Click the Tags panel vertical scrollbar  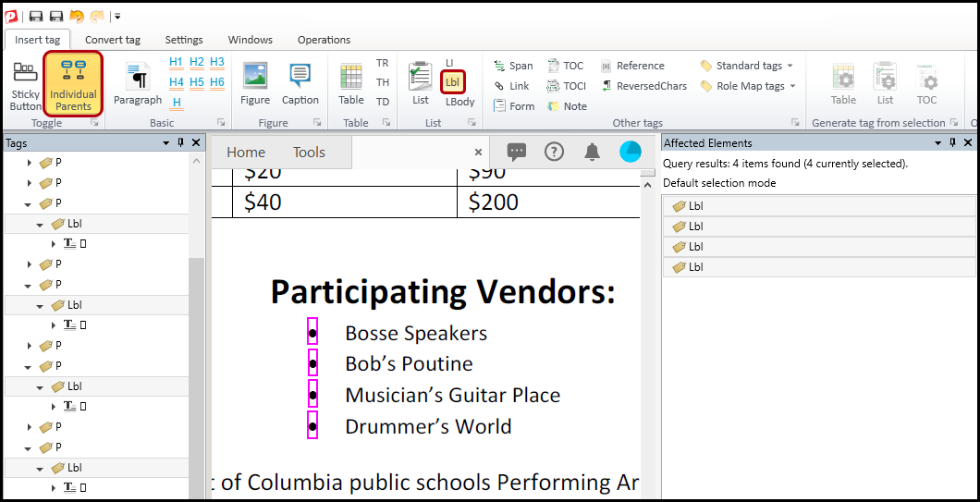[196, 377]
